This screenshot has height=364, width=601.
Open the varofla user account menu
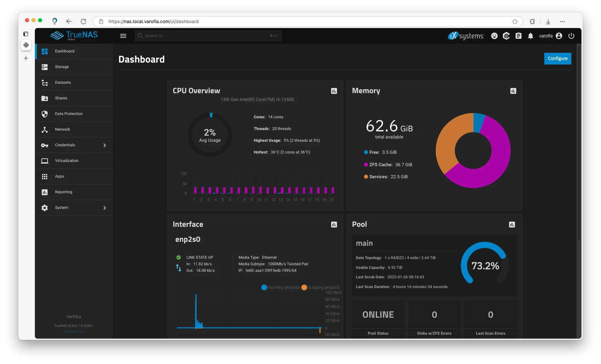point(550,36)
